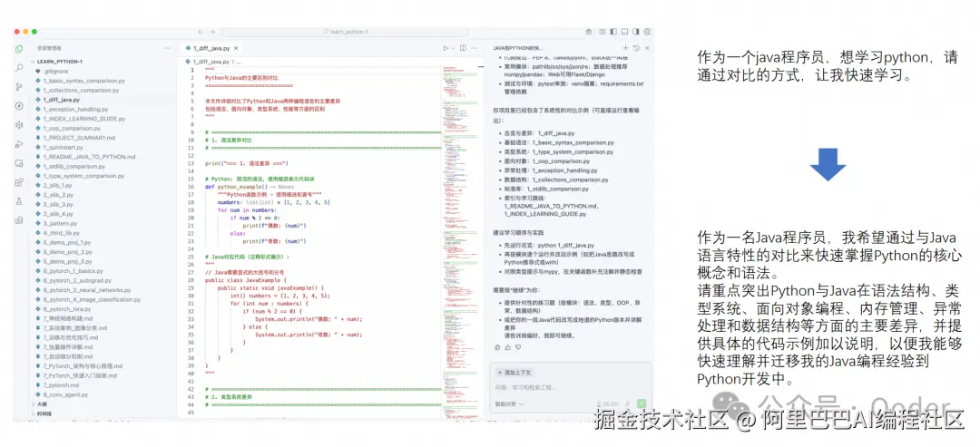Open the Search view in activity bar
This screenshot has width=980, height=447.
pyautogui.click(x=19, y=67)
